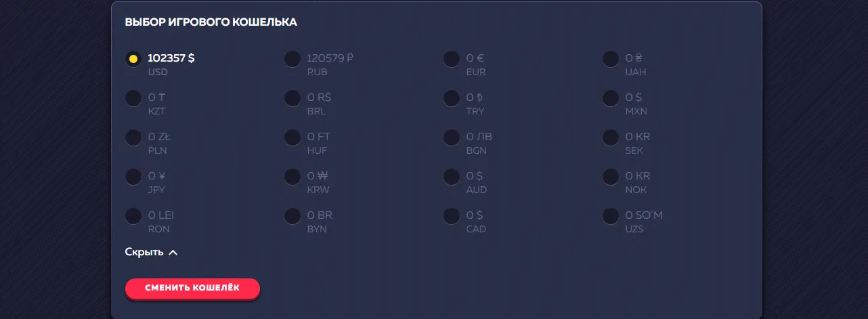868x319 pixels.
Task: Select the HUF wallet radio button
Action: (x=292, y=137)
